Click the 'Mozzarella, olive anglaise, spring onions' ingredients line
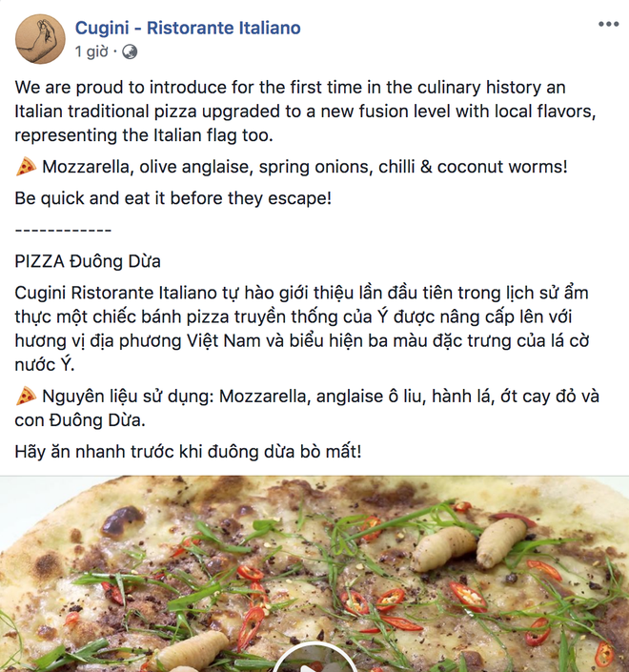The image size is (629, 672). 305,167
